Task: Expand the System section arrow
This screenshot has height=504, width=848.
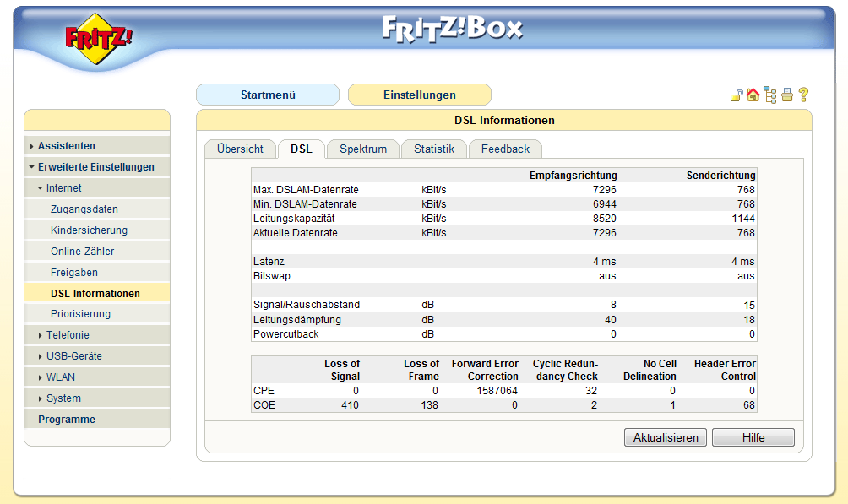Action: coord(40,398)
